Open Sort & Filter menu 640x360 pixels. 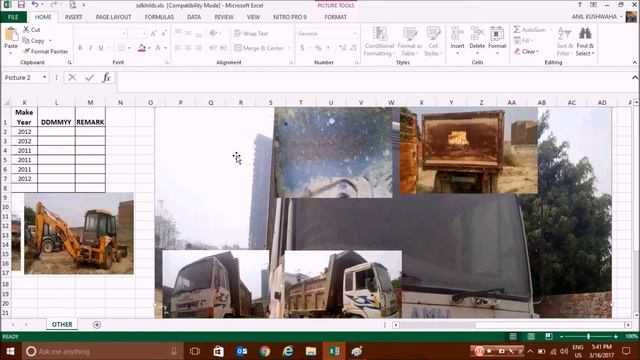click(564, 41)
